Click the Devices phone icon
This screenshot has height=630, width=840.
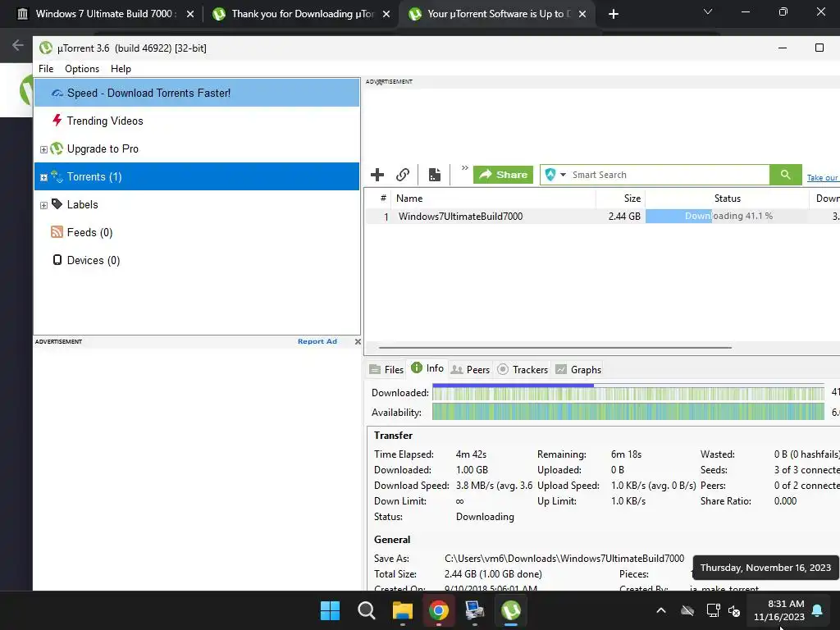[x=57, y=260]
